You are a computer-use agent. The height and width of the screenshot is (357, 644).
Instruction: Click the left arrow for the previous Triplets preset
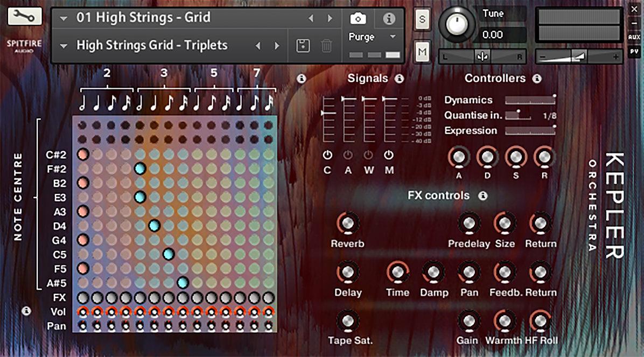[257, 45]
